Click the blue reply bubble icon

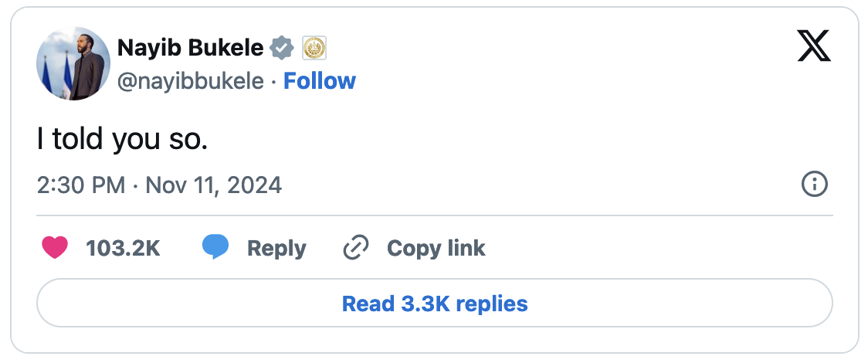tap(215, 248)
